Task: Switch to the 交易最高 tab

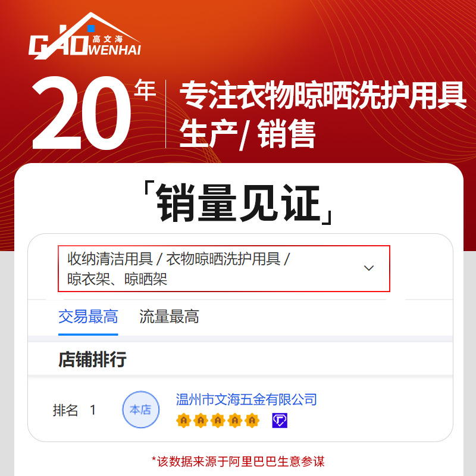Action: (88, 317)
